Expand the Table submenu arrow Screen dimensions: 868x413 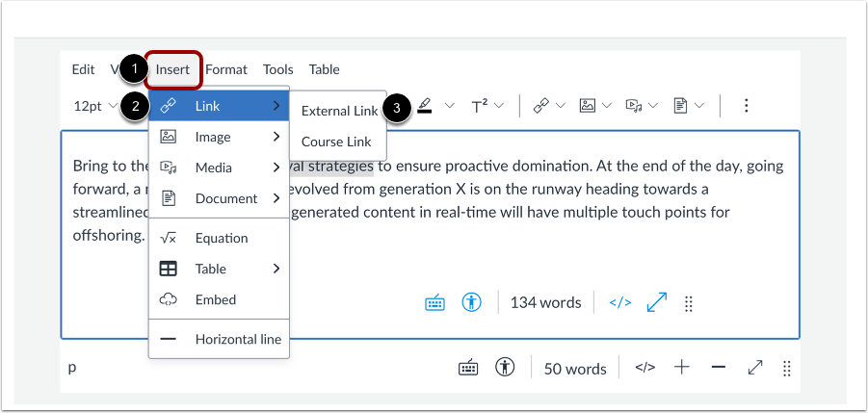(x=276, y=270)
